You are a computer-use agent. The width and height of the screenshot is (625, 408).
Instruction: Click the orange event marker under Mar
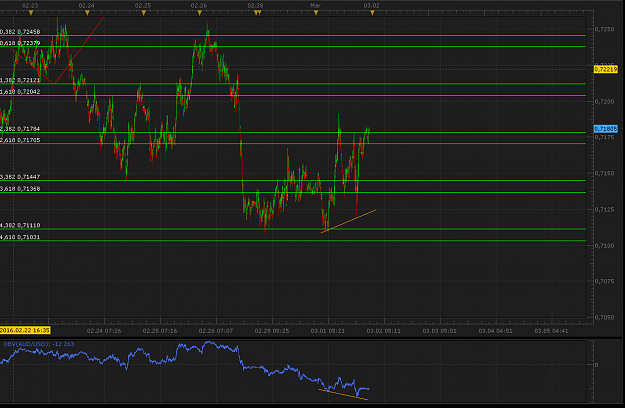[x=316, y=13]
